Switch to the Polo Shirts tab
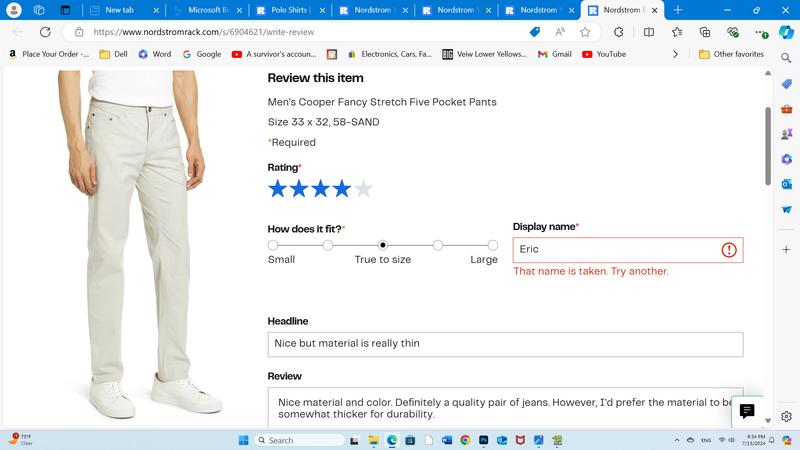 [x=289, y=10]
